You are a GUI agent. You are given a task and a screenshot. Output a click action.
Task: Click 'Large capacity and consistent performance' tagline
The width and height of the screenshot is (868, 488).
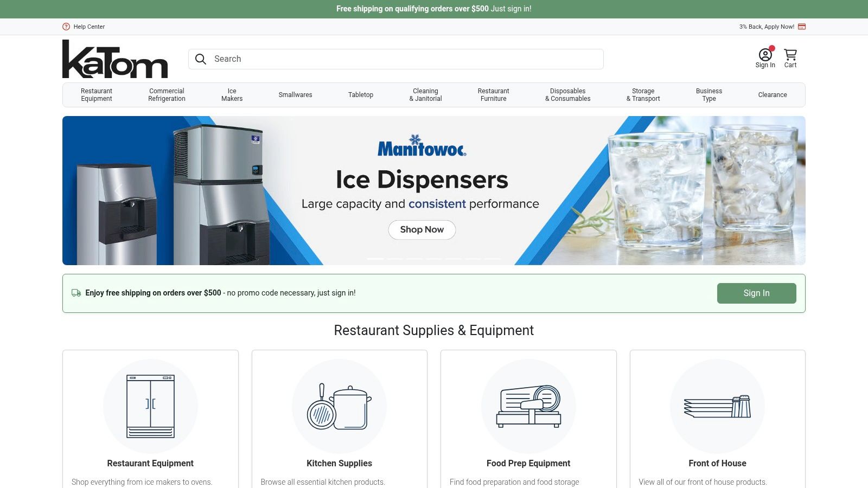420,204
